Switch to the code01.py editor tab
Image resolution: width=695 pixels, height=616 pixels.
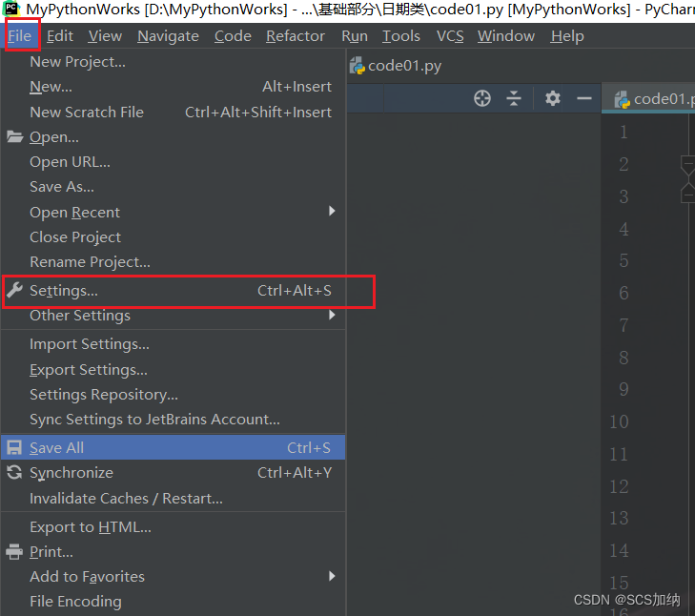[648, 99]
